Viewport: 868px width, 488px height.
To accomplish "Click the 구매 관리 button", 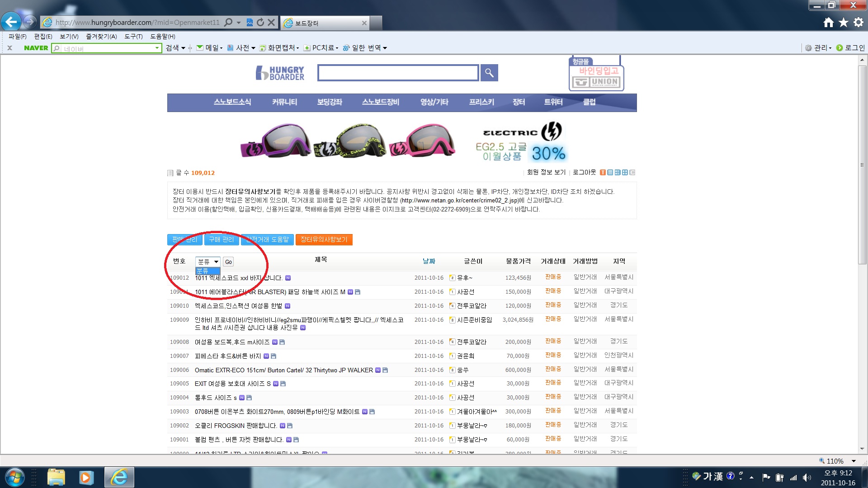I will coord(221,239).
